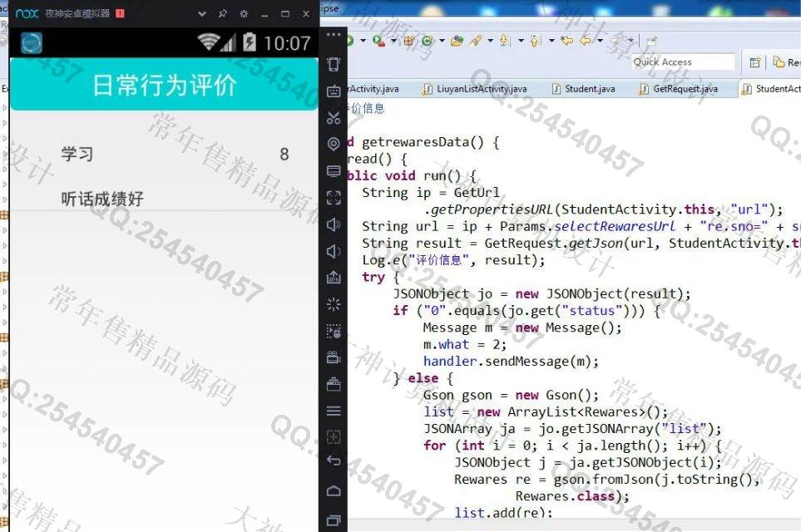The height and width of the screenshot is (532, 801).
Task: Click the pin icon in Nox title bar
Action: [223, 14]
